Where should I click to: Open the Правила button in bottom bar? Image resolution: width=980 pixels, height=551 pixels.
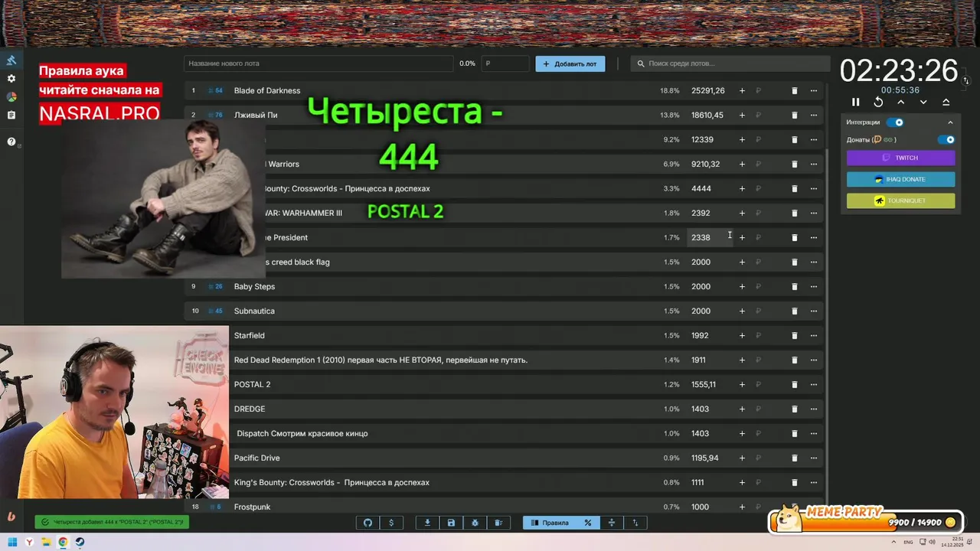550,523
